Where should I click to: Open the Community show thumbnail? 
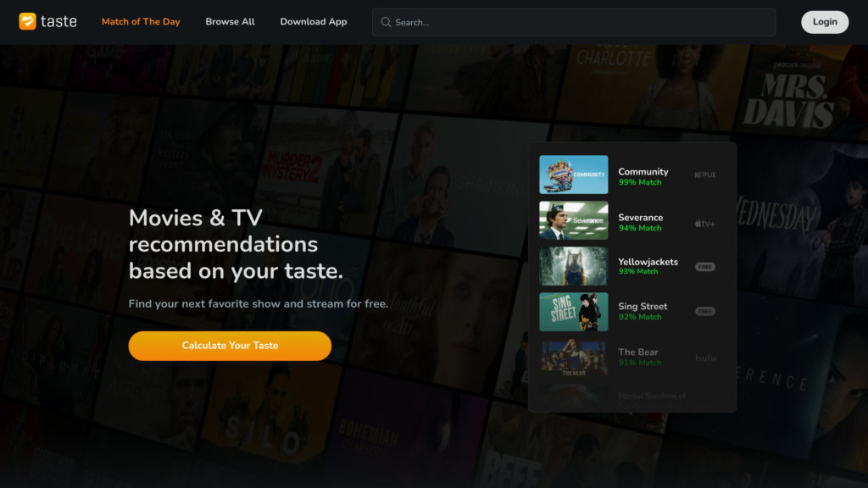(x=574, y=175)
